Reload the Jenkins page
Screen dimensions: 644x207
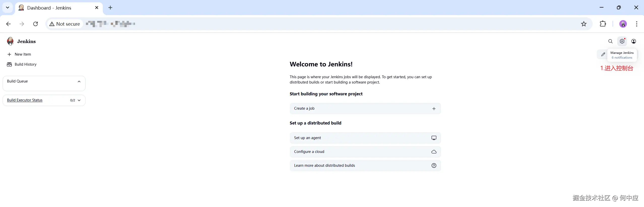36,24
